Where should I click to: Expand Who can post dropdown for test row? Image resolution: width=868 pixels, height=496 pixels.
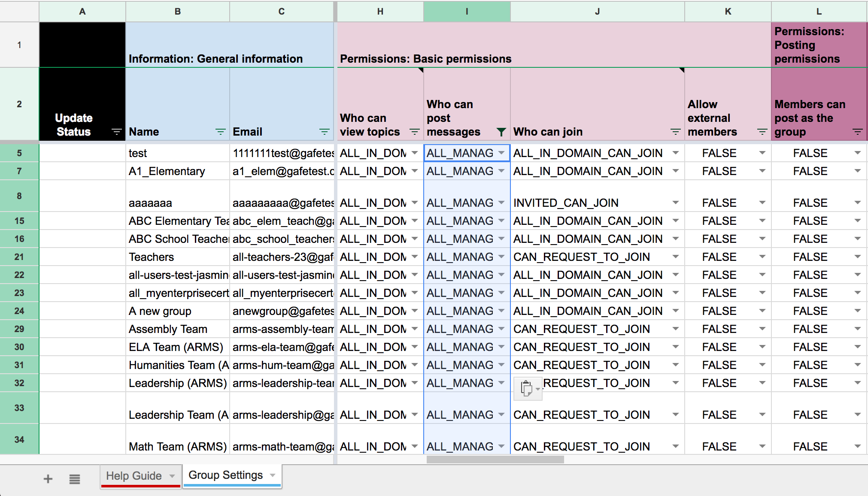click(501, 153)
